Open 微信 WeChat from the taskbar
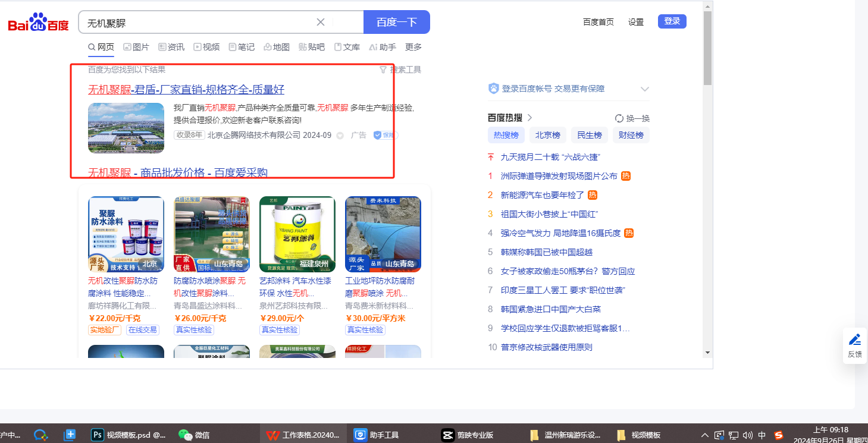This screenshot has height=443, width=868. 194,435
